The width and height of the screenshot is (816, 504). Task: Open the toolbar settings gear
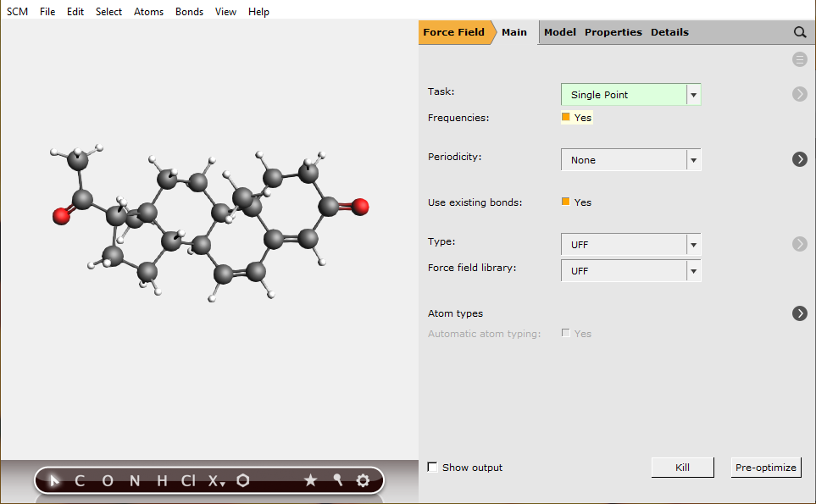coord(363,480)
